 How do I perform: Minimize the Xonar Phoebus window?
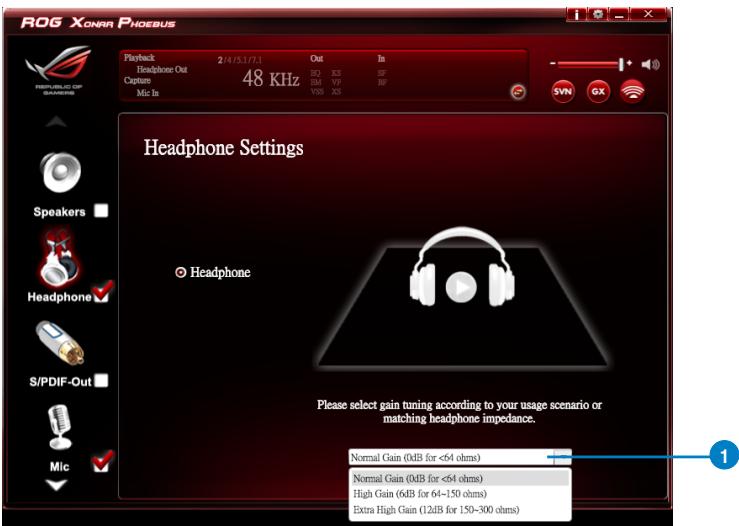pyautogui.click(x=619, y=14)
